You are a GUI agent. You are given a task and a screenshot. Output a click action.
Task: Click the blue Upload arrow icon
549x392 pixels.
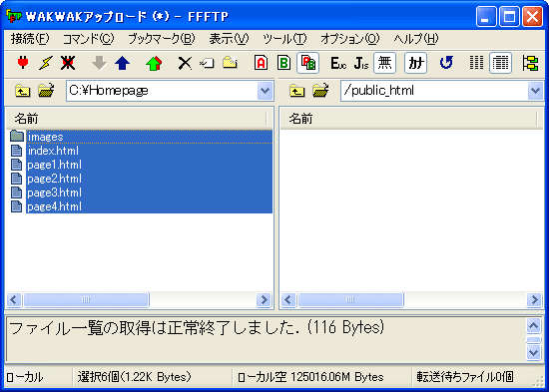point(122,63)
